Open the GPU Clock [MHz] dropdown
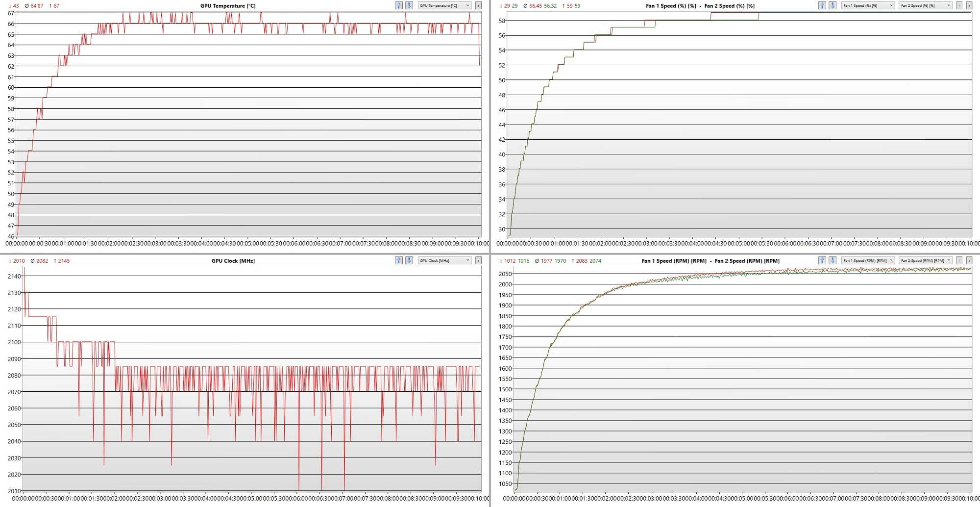Screen dimensions: 980x507 pos(444,260)
